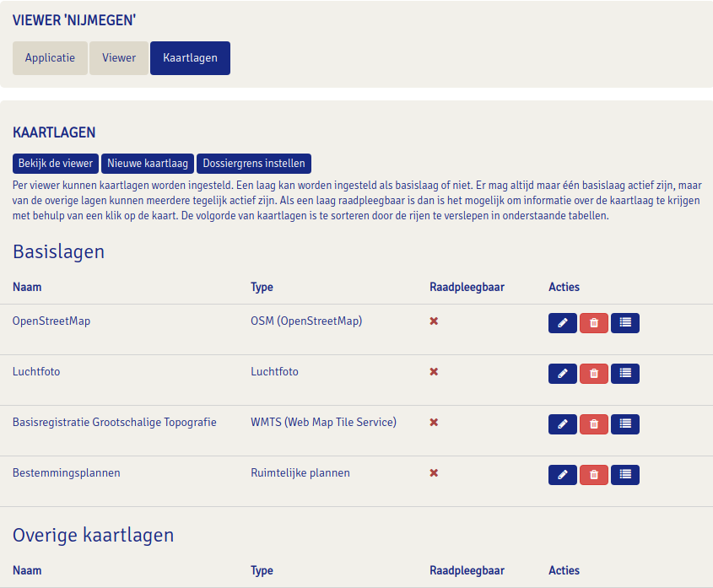Screen dimensions: 713x588
Task: Edit the OpenStreetMap layer with pencil icon
Action: tap(563, 323)
